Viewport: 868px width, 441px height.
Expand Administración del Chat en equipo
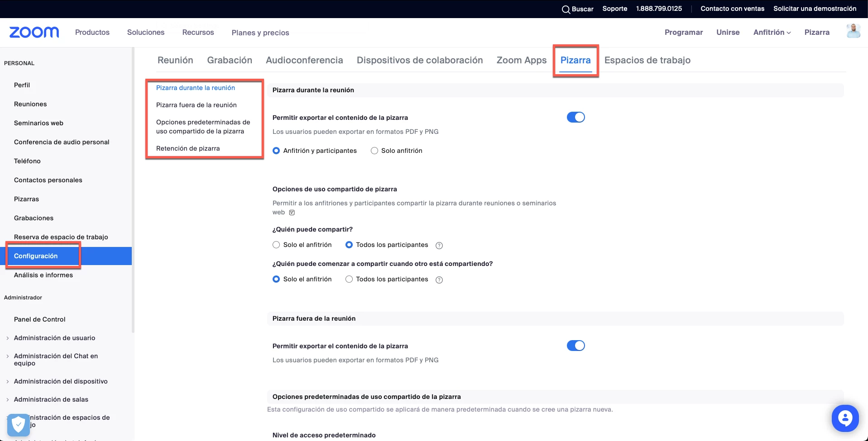[7, 356]
